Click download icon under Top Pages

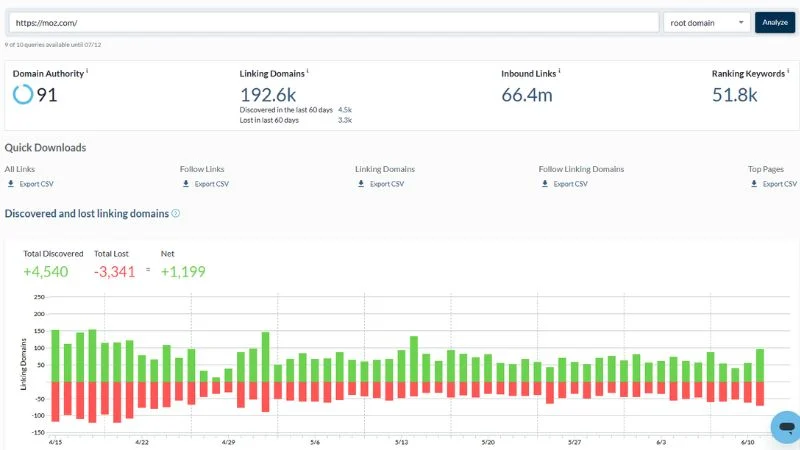754,184
